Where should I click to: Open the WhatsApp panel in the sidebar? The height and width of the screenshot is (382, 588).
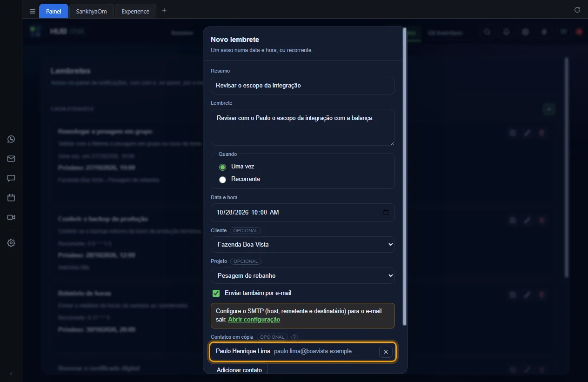click(x=11, y=139)
